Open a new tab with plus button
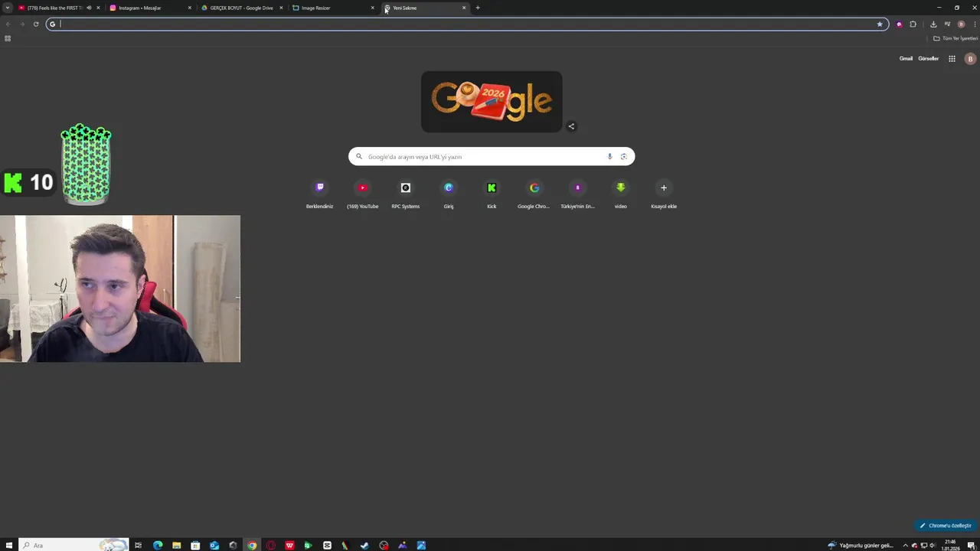 pos(478,8)
